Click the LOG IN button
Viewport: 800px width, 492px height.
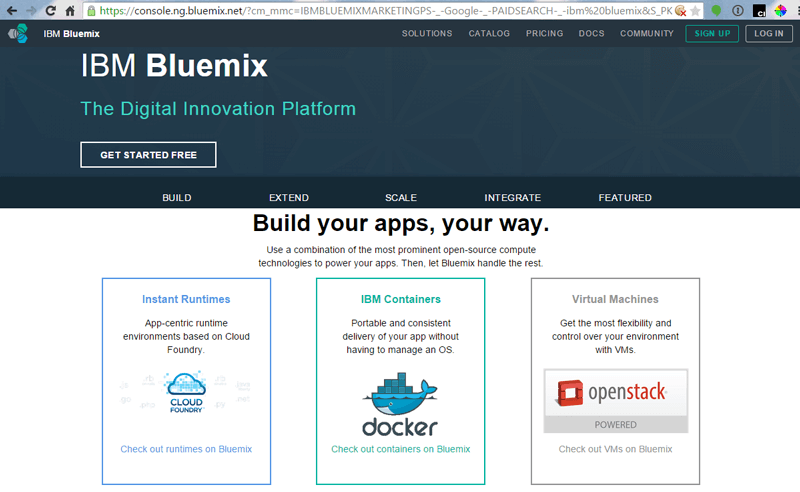769,34
